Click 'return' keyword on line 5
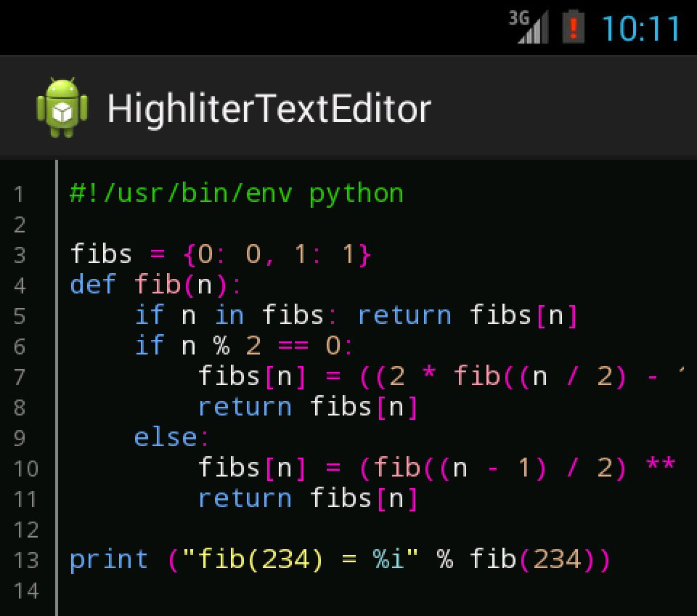 (x=404, y=315)
